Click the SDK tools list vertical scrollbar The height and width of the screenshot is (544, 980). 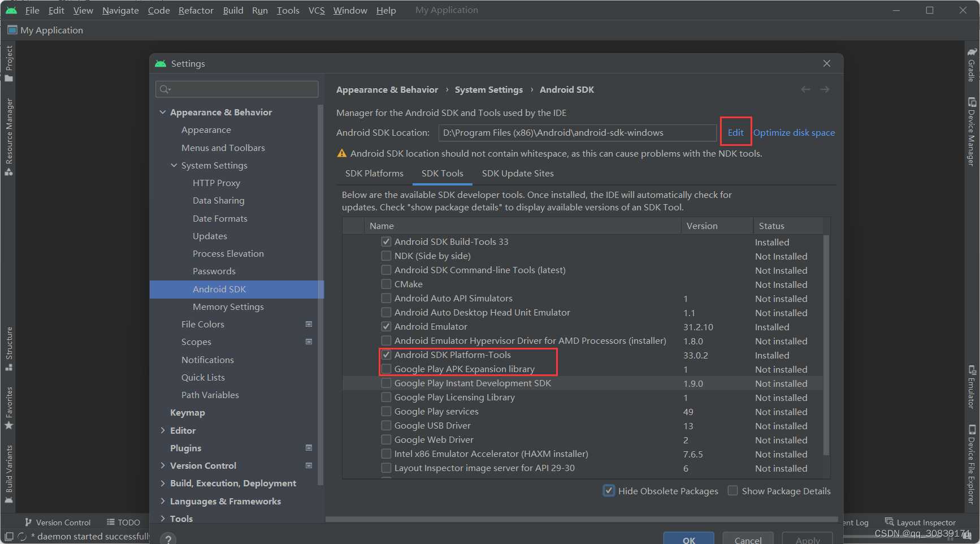[826, 345]
